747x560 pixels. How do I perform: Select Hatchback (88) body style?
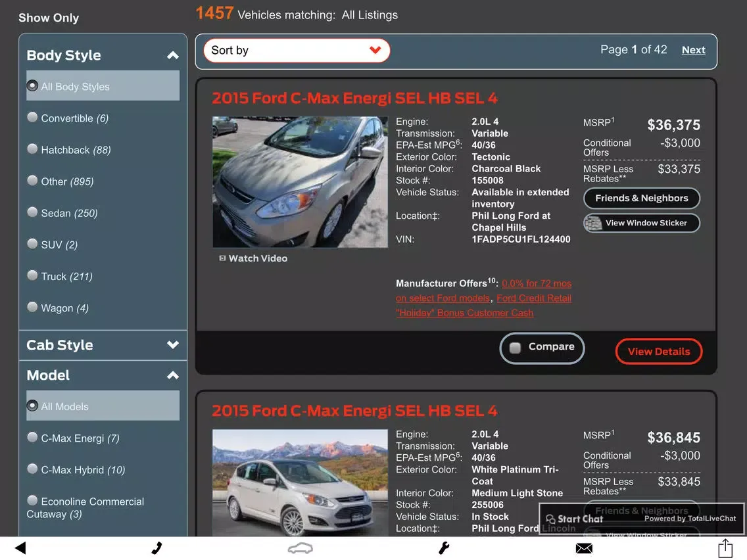[32, 149]
